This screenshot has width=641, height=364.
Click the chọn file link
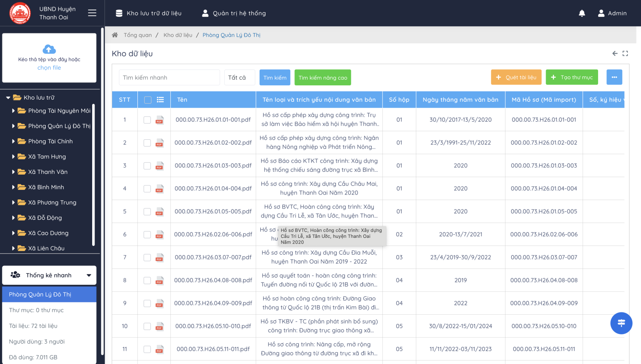pos(49,68)
